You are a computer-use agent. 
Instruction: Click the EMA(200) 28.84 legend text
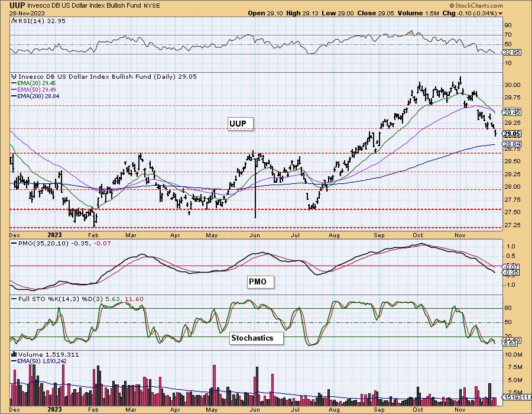point(38,96)
